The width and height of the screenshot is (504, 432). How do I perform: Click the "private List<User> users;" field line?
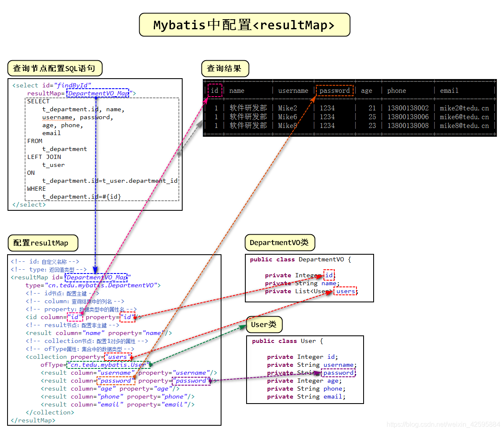click(x=311, y=291)
